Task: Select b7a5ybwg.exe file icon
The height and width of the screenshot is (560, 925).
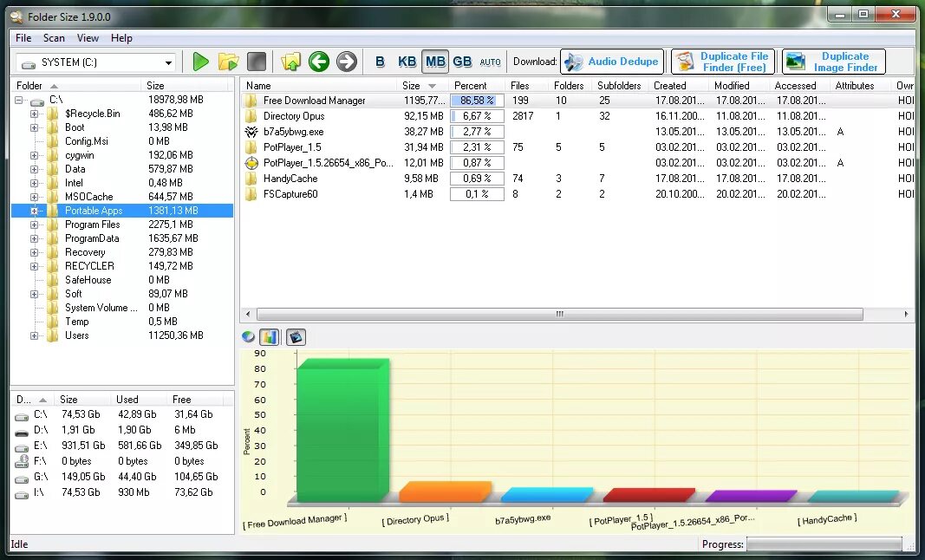Action: (251, 132)
